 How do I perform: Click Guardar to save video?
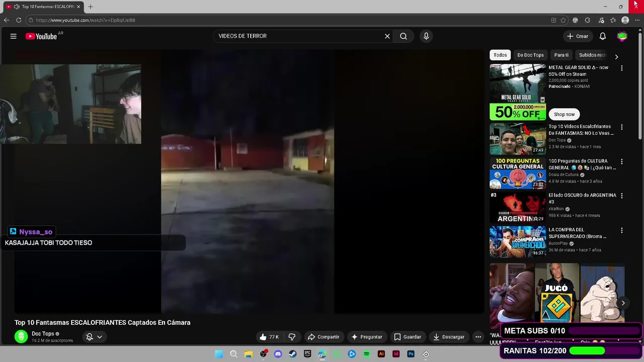[x=408, y=337]
